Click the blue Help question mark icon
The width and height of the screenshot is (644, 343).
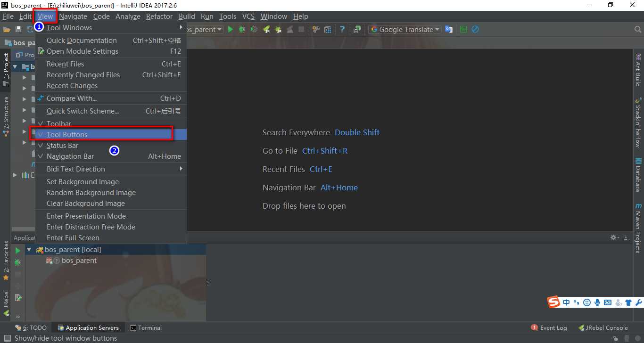tap(342, 29)
